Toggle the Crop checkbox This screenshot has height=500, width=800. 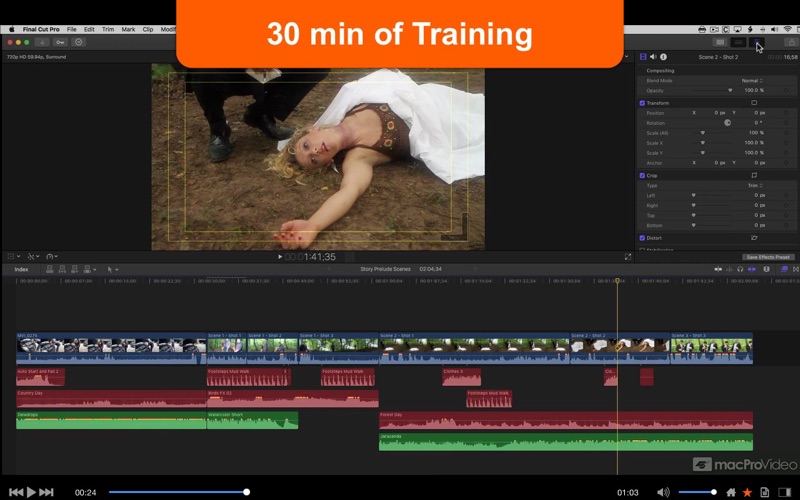coord(642,176)
